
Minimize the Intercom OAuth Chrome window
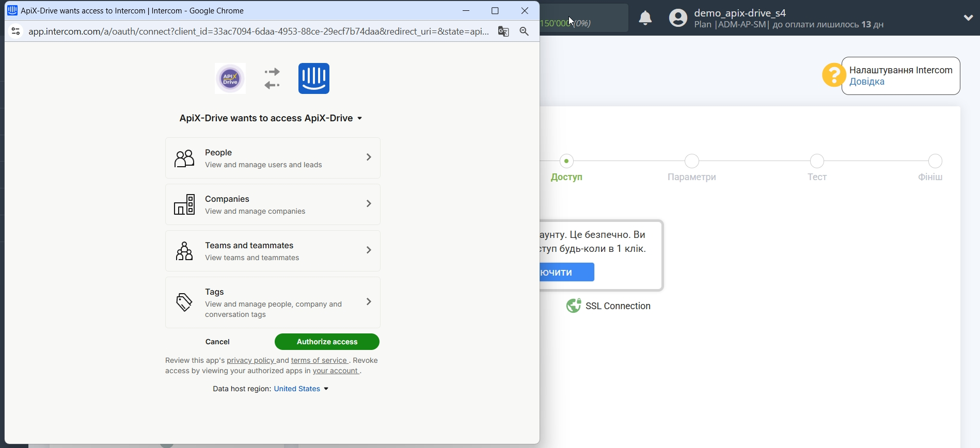click(466, 10)
